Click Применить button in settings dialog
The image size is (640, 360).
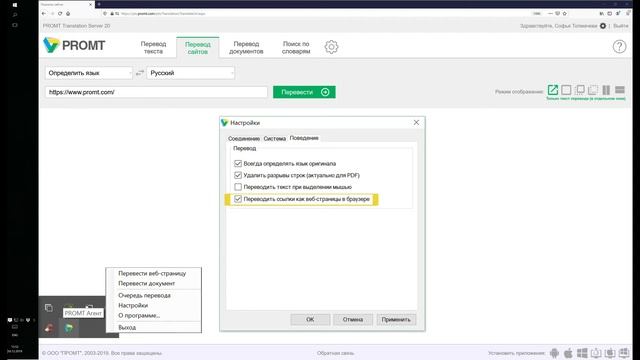[x=396, y=320]
